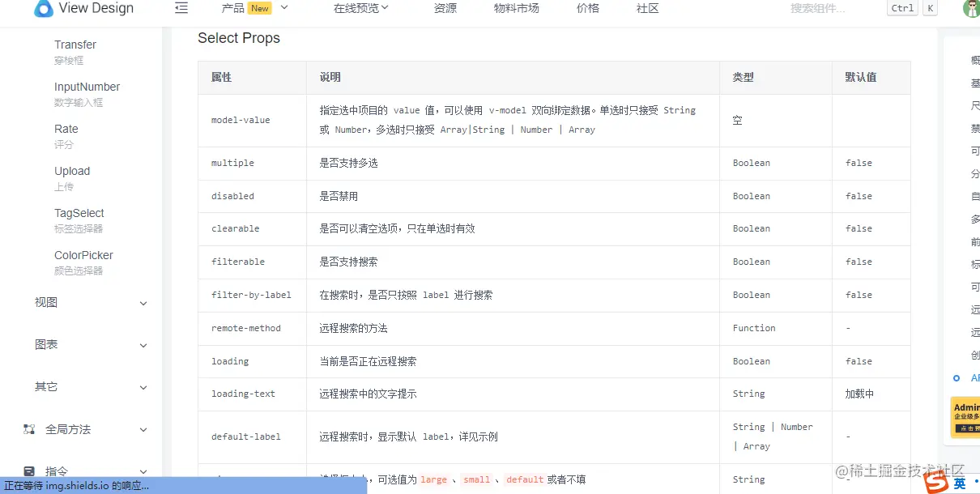980x494 pixels.
Task: Click the large size code tag
Action: point(433,479)
